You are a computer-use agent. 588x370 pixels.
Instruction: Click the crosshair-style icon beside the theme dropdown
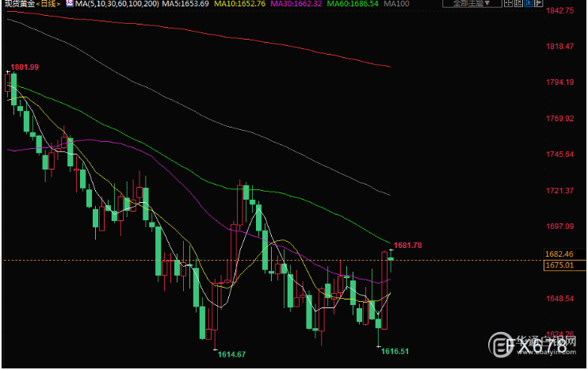click(508, 3)
